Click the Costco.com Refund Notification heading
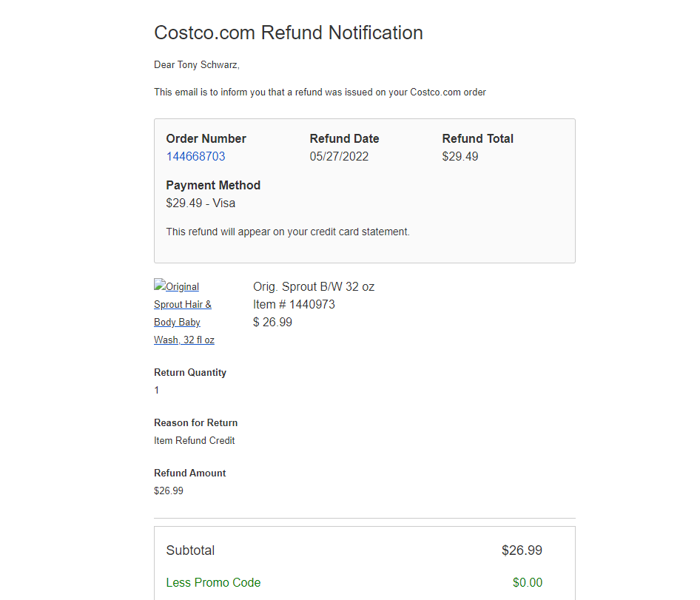The height and width of the screenshot is (600, 700). [x=289, y=33]
